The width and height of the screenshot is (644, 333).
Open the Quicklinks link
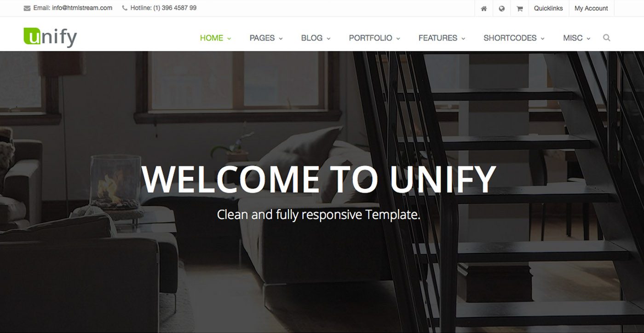[x=548, y=8]
